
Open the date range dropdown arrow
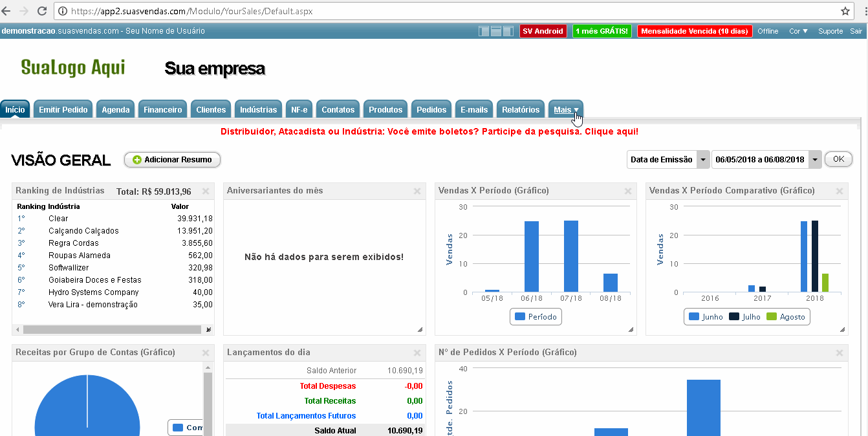click(815, 160)
